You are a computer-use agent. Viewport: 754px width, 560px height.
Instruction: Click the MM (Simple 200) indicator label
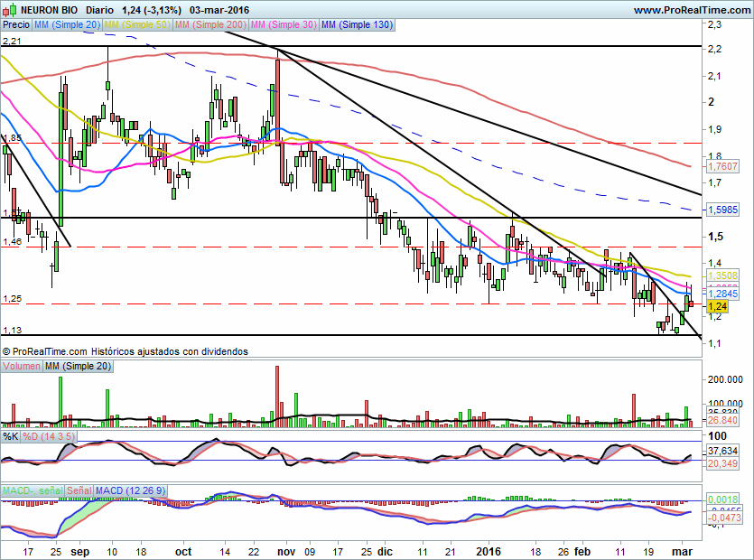210,25
